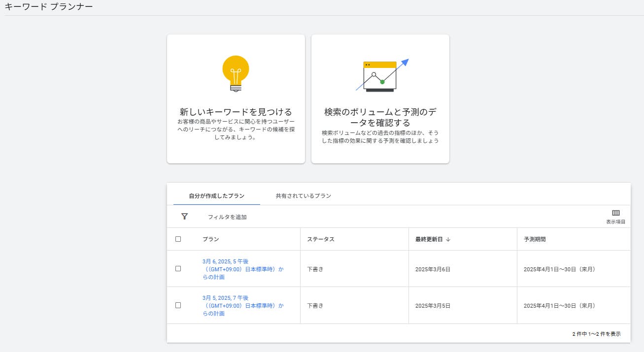This screenshot has width=644, height=352.
Task: Click the 予測期間 column header
Action: tap(535, 239)
